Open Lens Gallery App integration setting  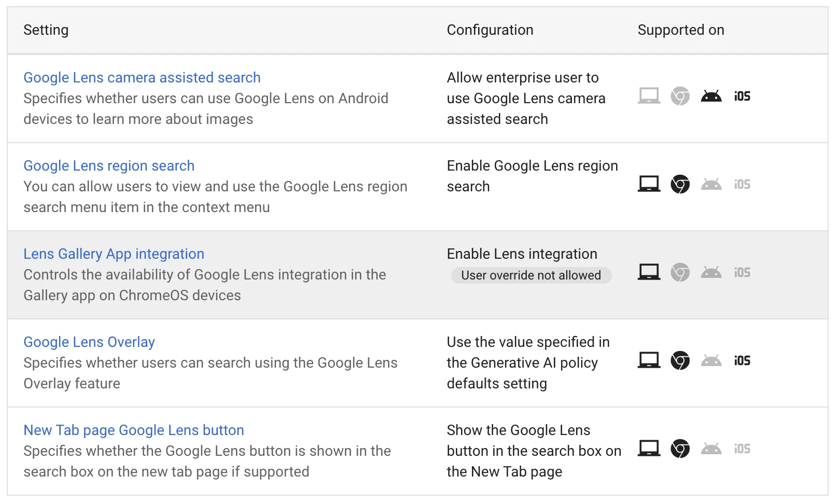point(114,254)
